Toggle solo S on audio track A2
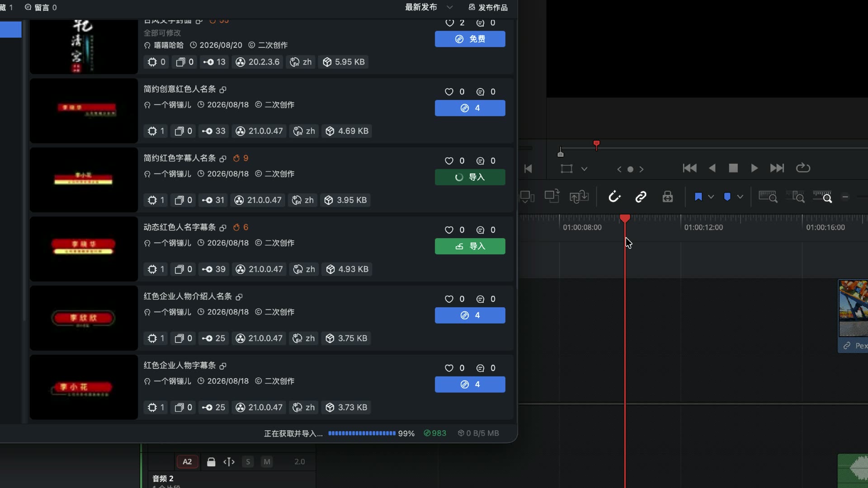Image resolution: width=868 pixels, height=488 pixels. click(248, 462)
